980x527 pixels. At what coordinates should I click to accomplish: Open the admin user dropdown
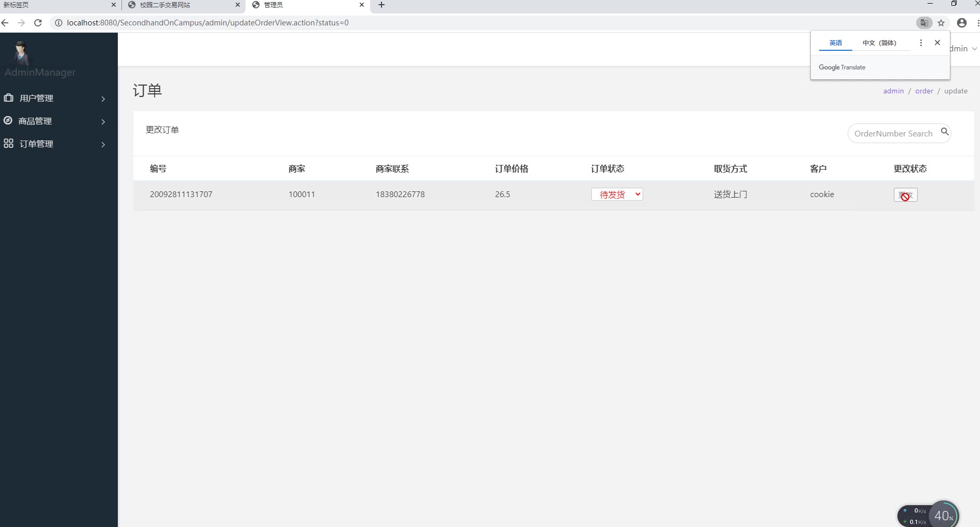point(963,49)
